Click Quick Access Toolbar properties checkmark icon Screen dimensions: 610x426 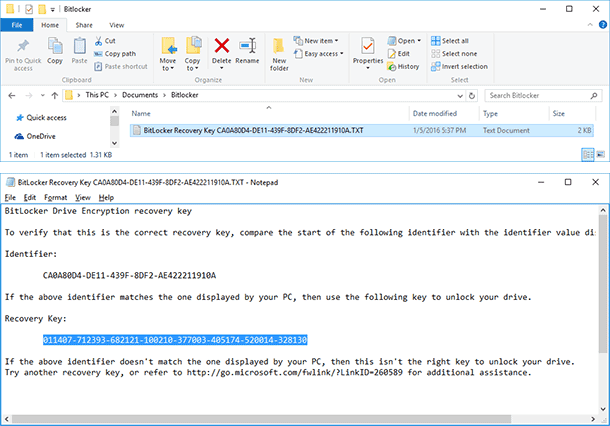pyautogui.click(x=29, y=9)
